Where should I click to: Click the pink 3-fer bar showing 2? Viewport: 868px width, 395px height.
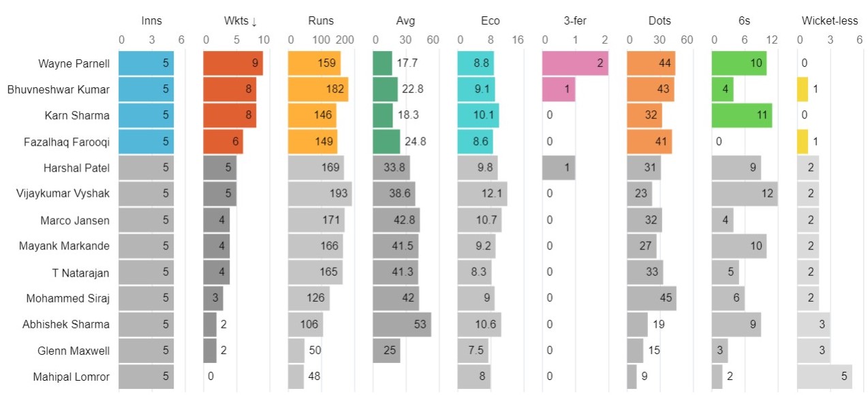(x=575, y=64)
